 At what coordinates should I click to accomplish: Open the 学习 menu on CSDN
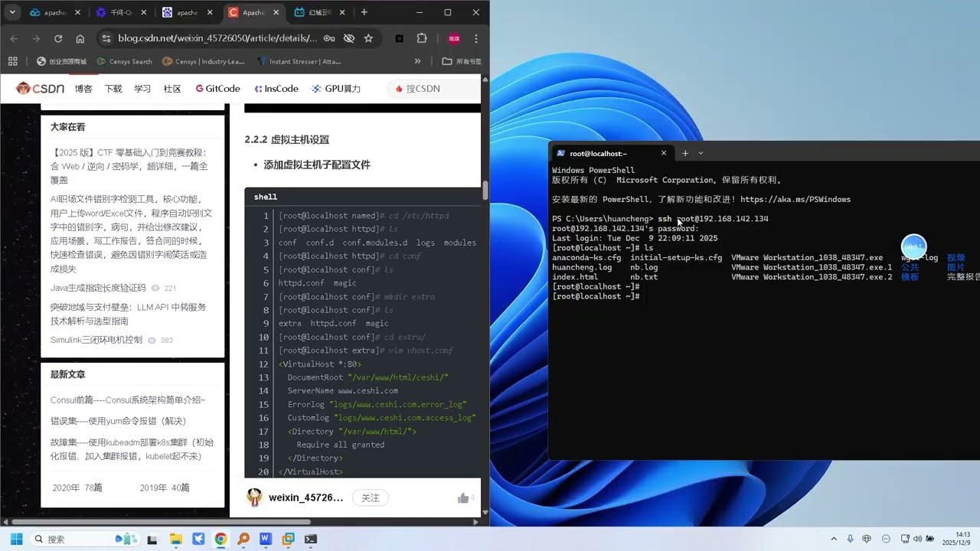(x=142, y=89)
